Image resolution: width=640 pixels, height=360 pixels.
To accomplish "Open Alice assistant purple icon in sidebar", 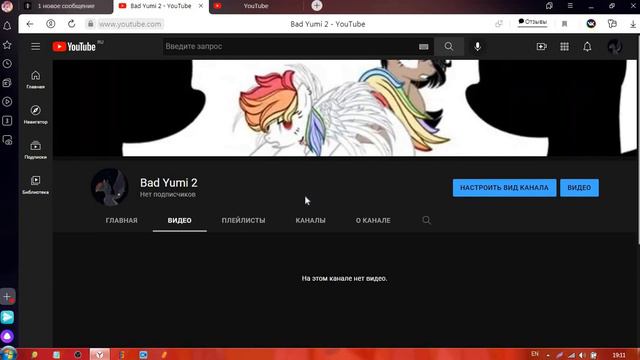I will (x=7, y=336).
